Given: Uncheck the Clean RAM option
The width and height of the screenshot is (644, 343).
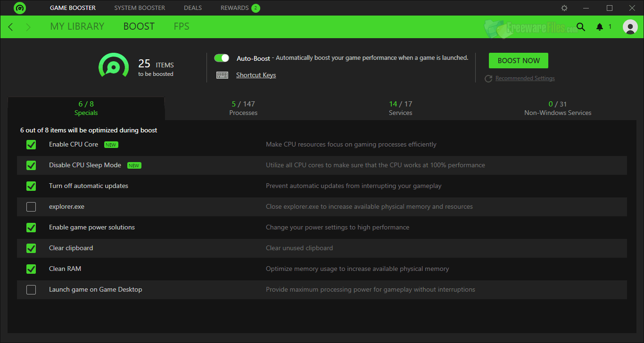Looking at the screenshot, I should coord(31,269).
